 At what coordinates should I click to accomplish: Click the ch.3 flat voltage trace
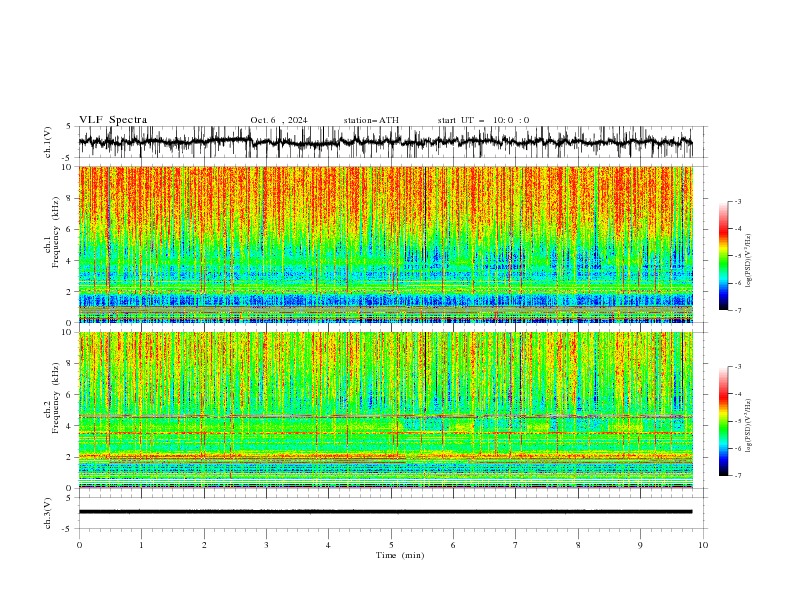click(385, 512)
